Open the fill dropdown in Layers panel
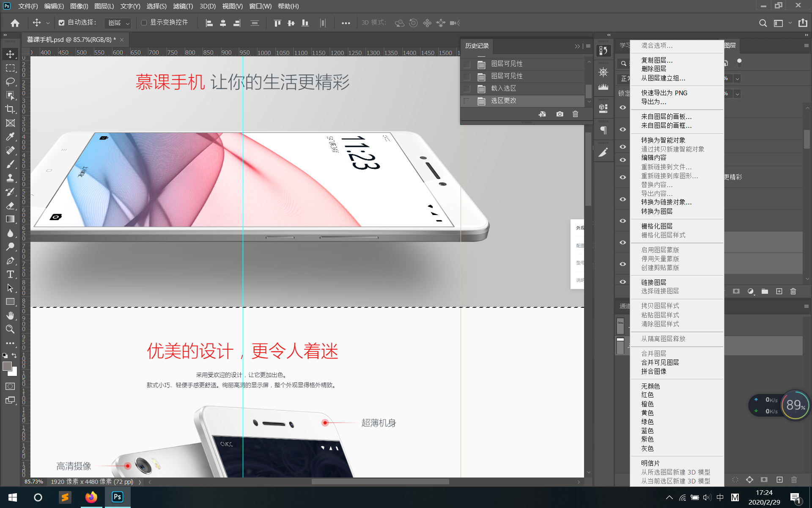Screen dimensions: 812x508 pyautogui.click(x=737, y=94)
